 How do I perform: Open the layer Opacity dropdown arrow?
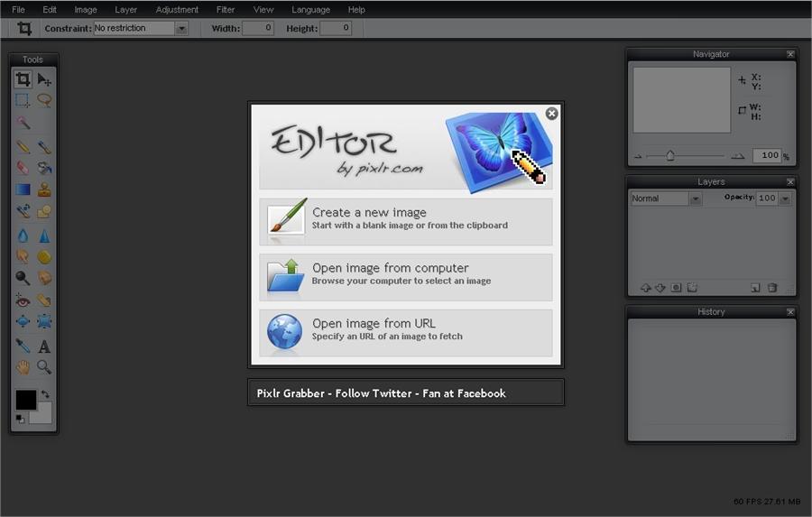click(x=785, y=198)
